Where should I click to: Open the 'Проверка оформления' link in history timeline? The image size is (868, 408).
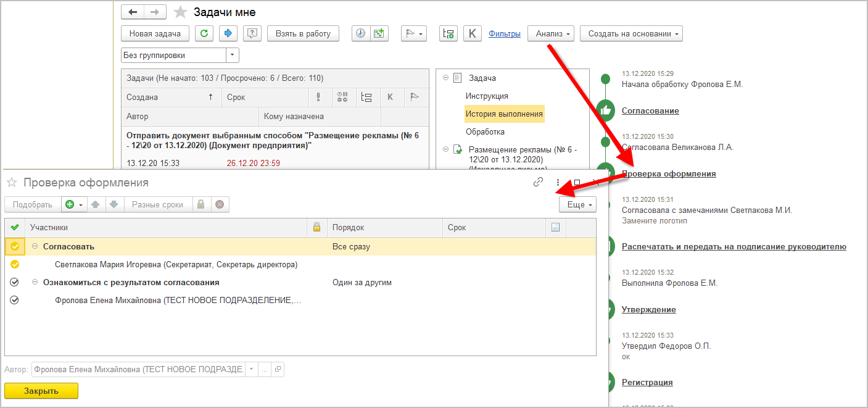click(x=669, y=173)
